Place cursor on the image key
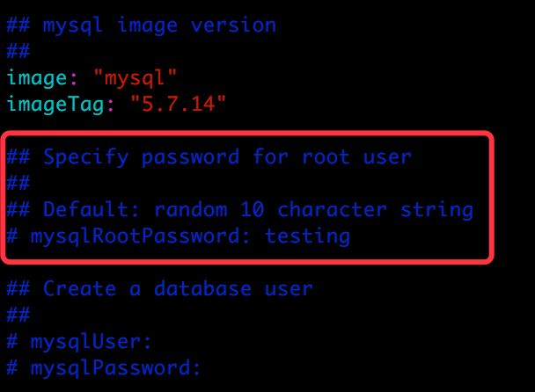Screen dimensions: 535x392 [x=37, y=78]
